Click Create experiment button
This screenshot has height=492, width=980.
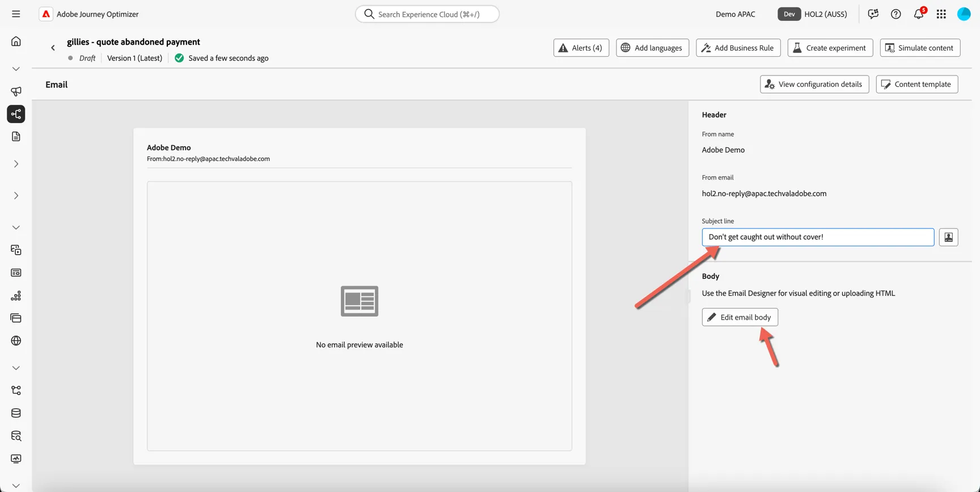click(830, 48)
